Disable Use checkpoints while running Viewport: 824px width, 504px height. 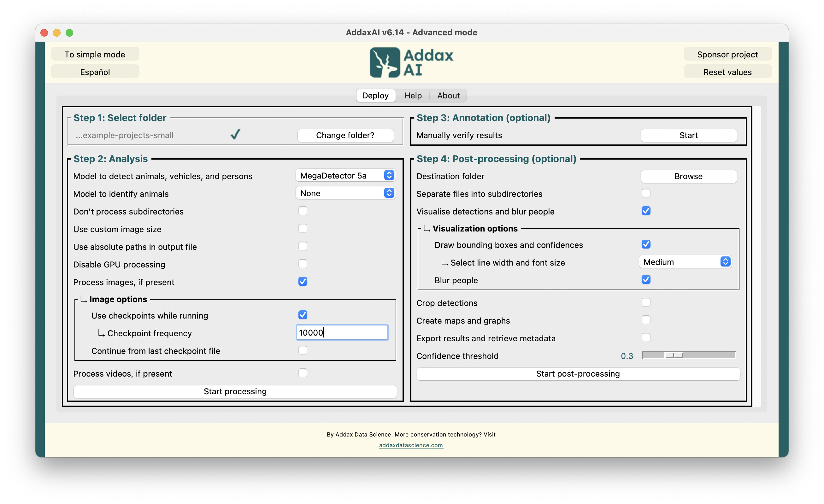pyautogui.click(x=303, y=315)
